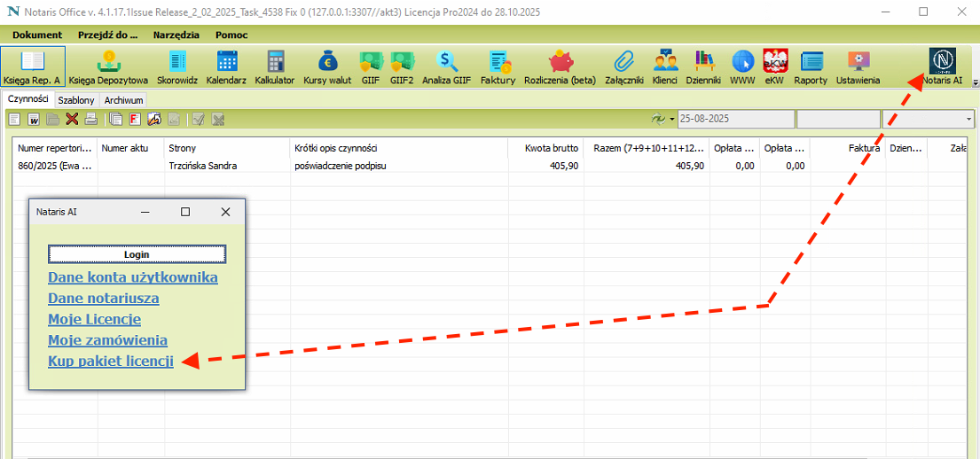
Task: Click the red X delete icon
Action: [72, 119]
